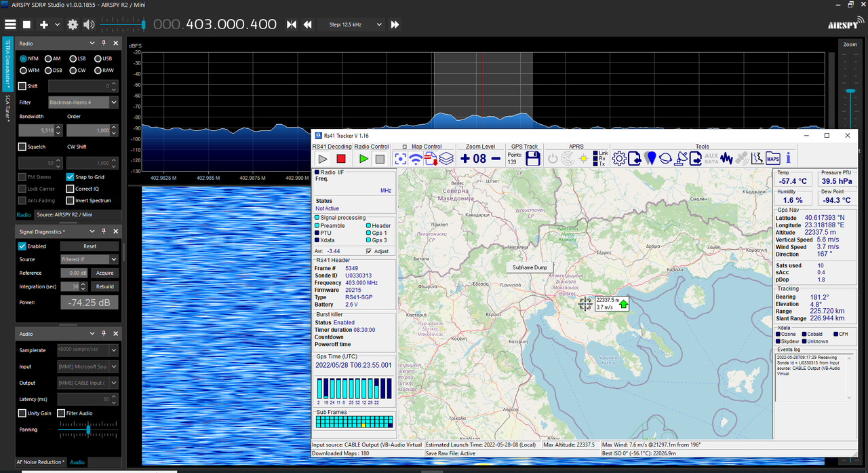This screenshot has height=473, width=868.
Task: Click the plus add-panel icon in SDR#
Action: point(44,24)
